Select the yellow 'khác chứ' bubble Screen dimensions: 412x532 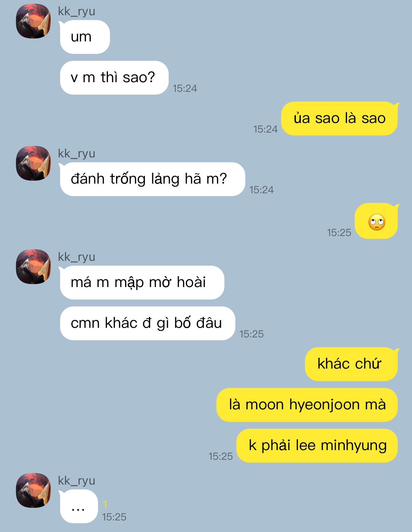pyautogui.click(x=352, y=364)
